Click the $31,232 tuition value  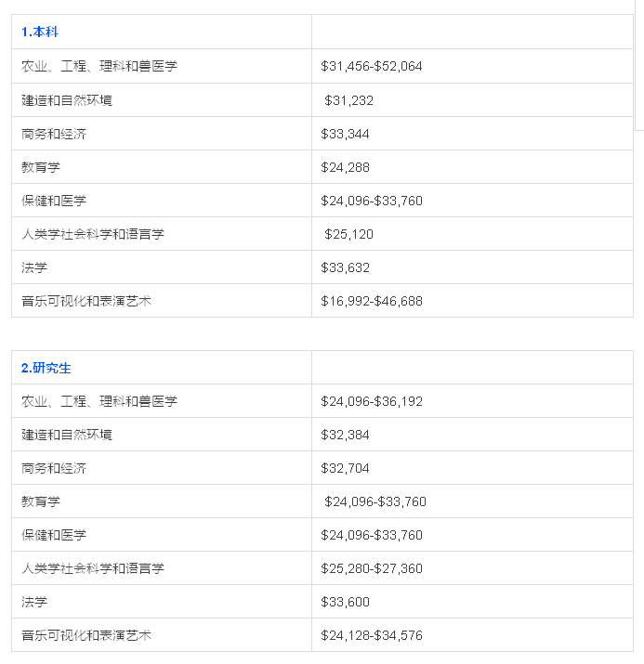[x=348, y=100]
